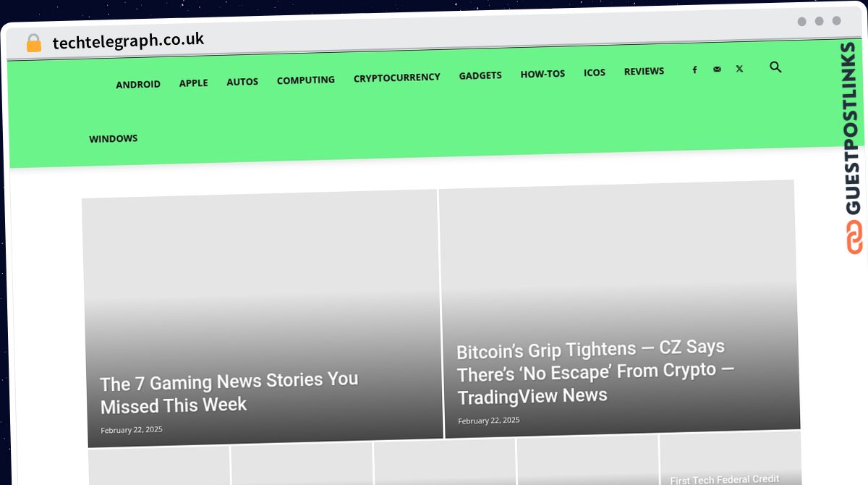868x485 pixels.
Task: Click the search magnifier icon
Action: 775,67
